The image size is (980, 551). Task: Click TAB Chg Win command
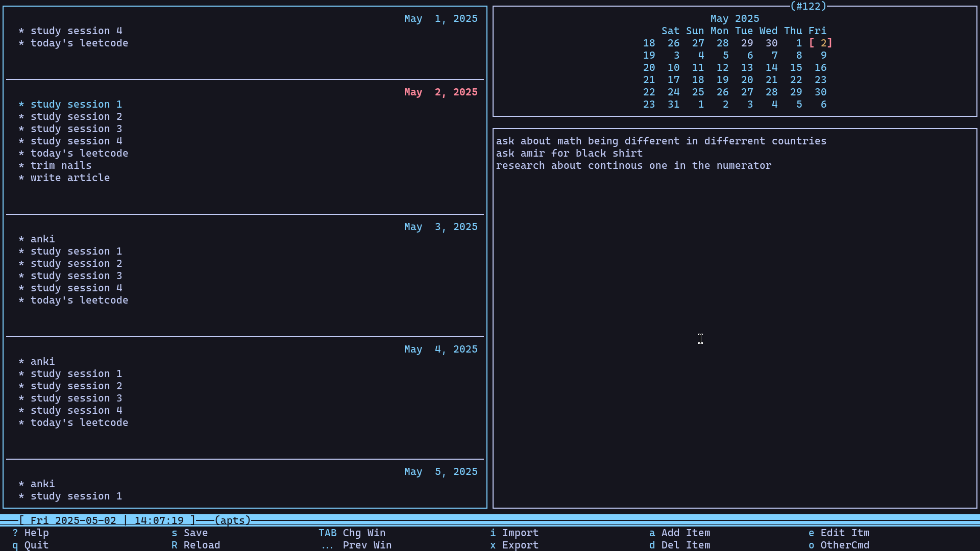[352, 533]
